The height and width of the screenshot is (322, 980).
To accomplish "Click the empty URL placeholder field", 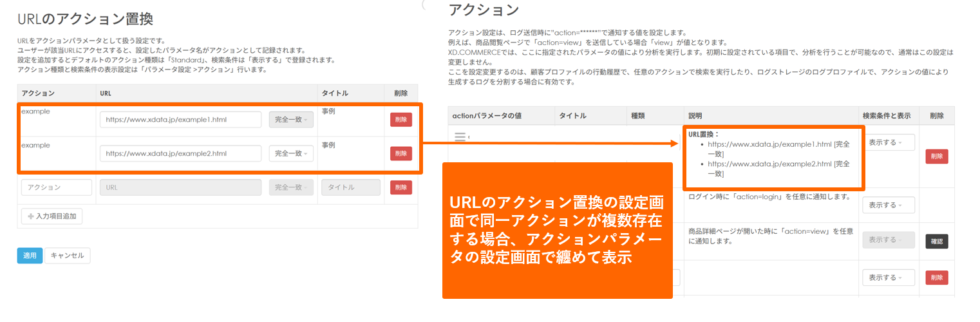I will [180, 187].
